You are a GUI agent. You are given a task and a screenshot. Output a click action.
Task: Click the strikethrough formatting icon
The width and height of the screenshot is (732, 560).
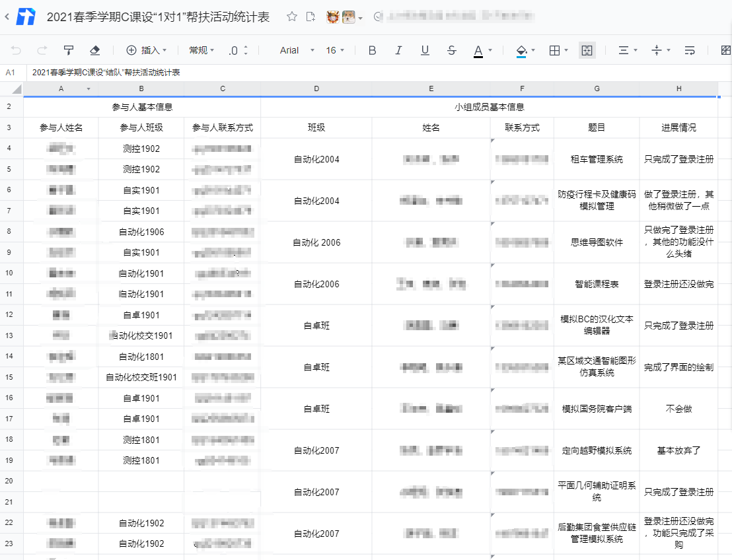tap(451, 50)
